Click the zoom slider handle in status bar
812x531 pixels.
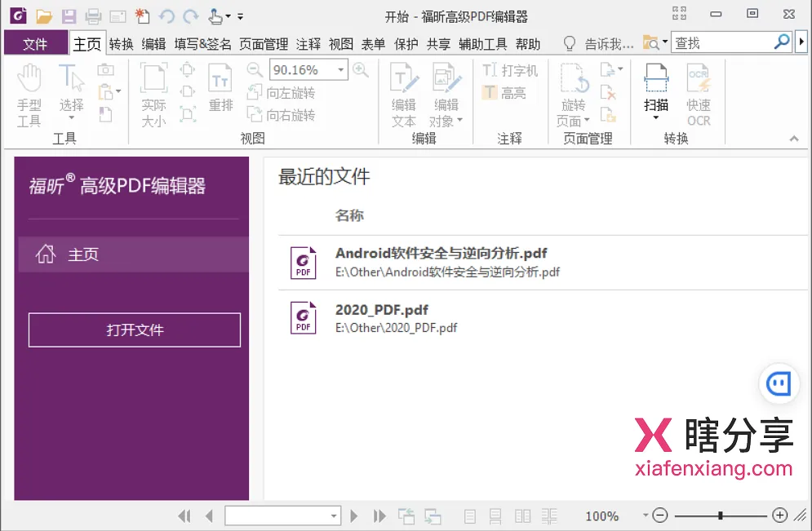coord(721,516)
